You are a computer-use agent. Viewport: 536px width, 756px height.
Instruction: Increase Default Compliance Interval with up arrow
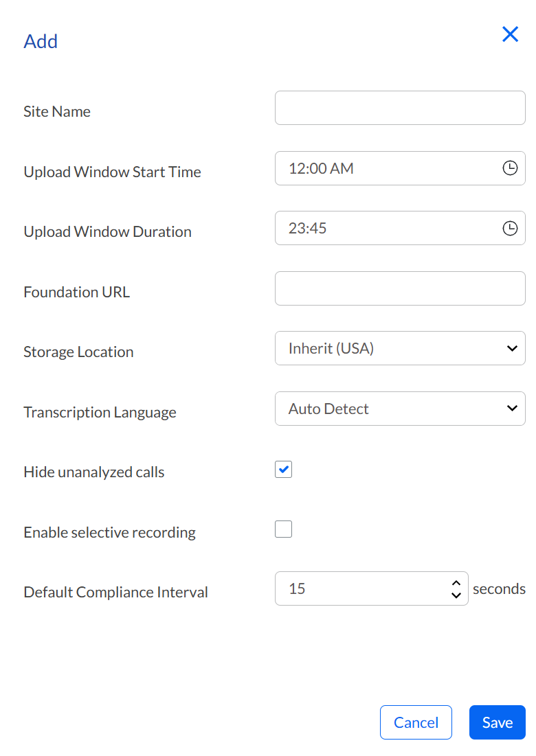pyautogui.click(x=456, y=583)
